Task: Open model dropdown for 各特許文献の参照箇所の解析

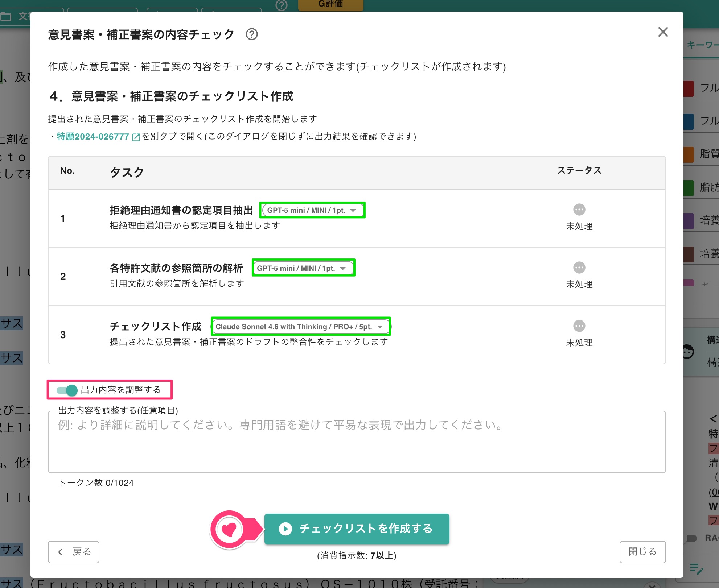Action: (303, 268)
